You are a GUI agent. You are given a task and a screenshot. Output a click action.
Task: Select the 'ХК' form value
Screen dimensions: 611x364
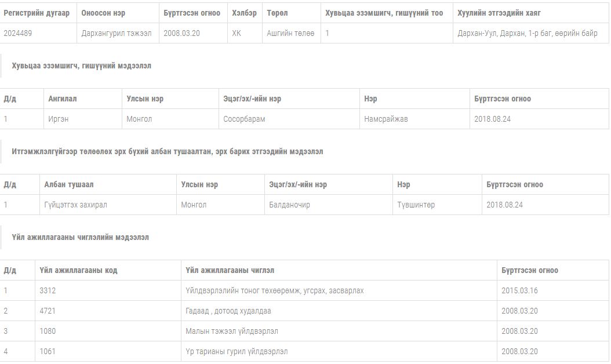pos(237,33)
